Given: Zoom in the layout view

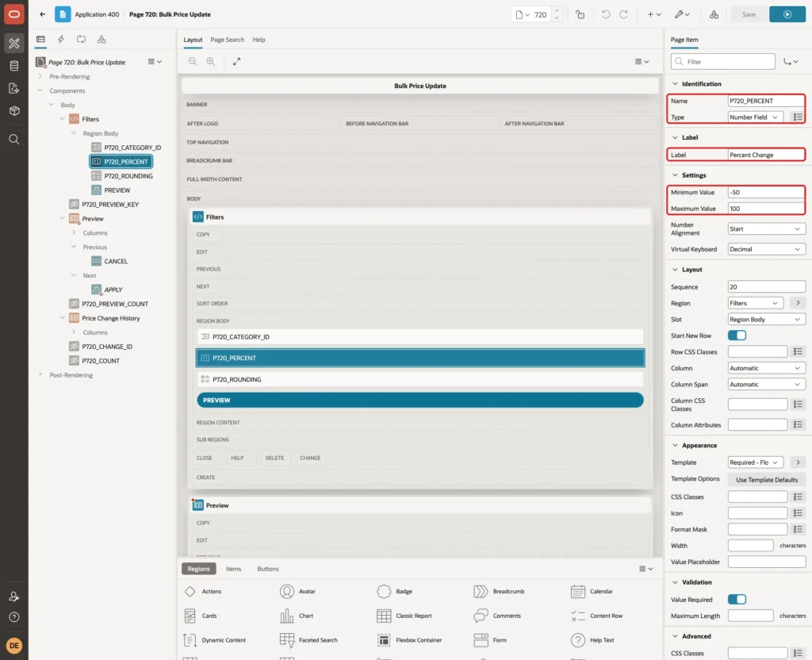Looking at the screenshot, I should 211,62.
